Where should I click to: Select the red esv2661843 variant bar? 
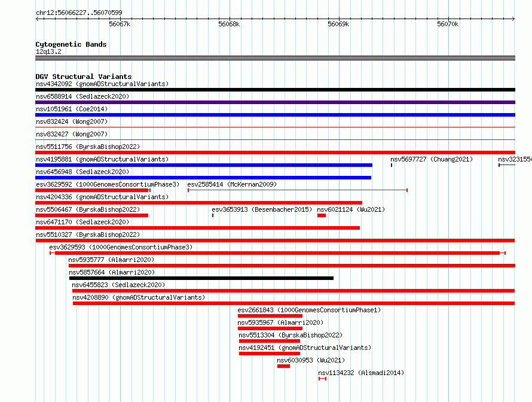[270, 316]
